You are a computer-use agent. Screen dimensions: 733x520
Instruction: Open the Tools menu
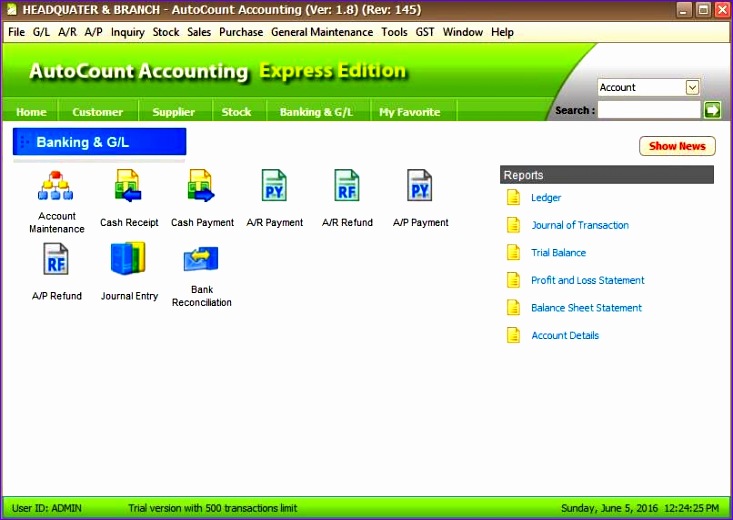[x=394, y=32]
